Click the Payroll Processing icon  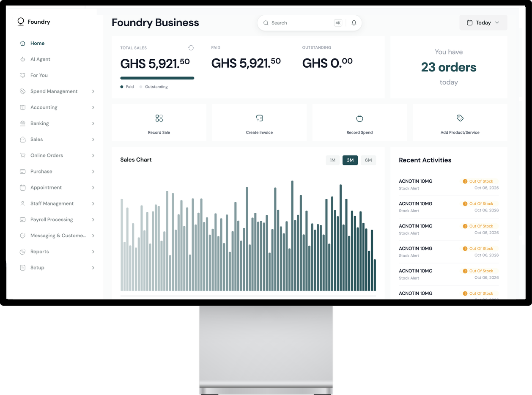pyautogui.click(x=23, y=219)
